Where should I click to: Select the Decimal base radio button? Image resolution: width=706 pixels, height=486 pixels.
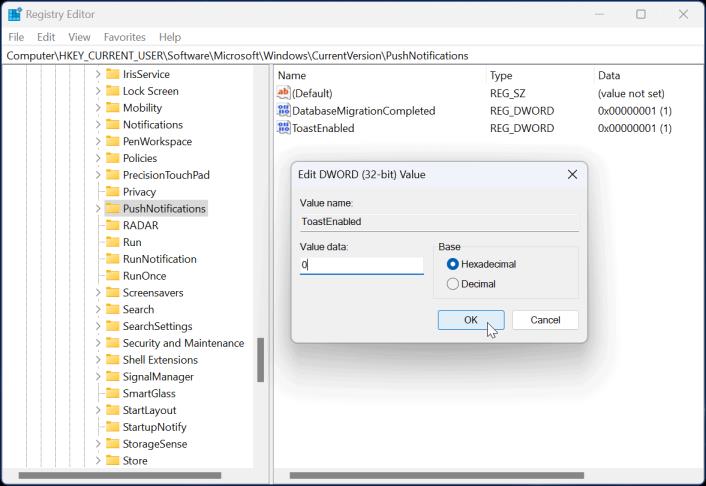tap(453, 284)
